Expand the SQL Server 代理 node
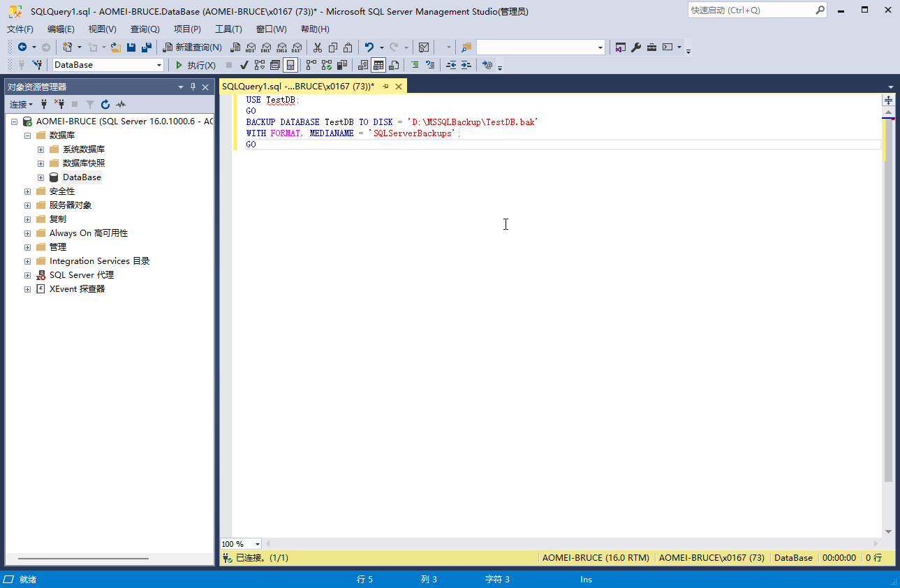Image resolution: width=900 pixels, height=588 pixels. 27,275
